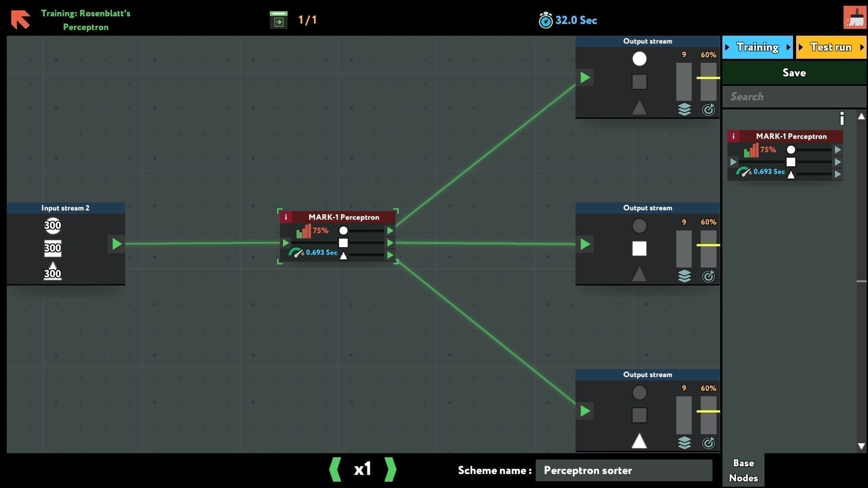
Task: Switch to the Training mode tab
Action: 757,47
